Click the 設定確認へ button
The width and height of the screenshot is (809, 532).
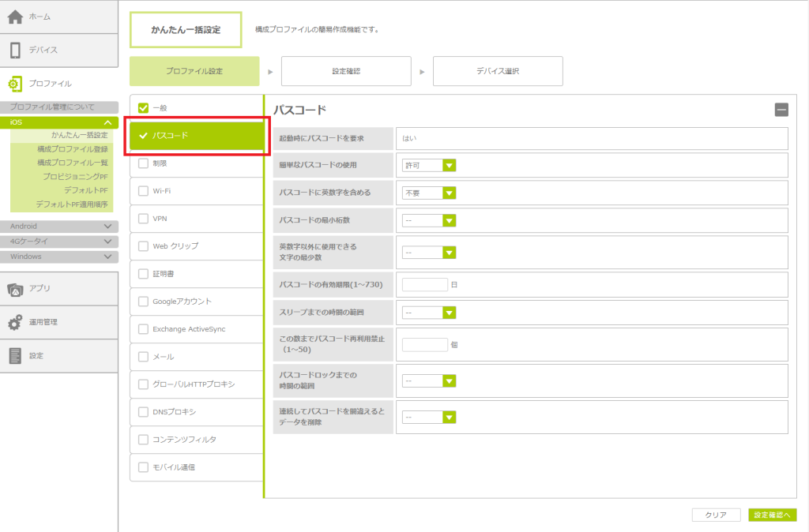[772, 515]
